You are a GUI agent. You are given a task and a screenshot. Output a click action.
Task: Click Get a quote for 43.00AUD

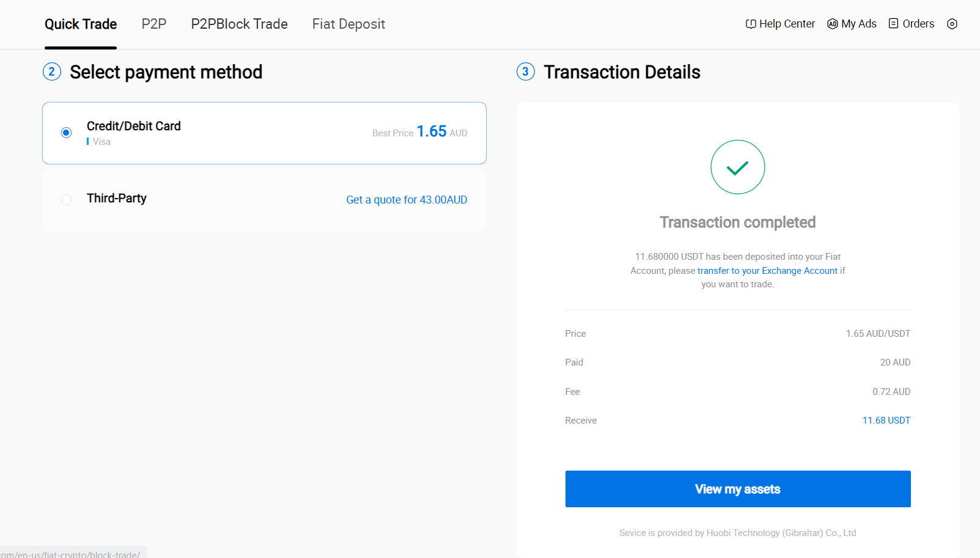407,200
